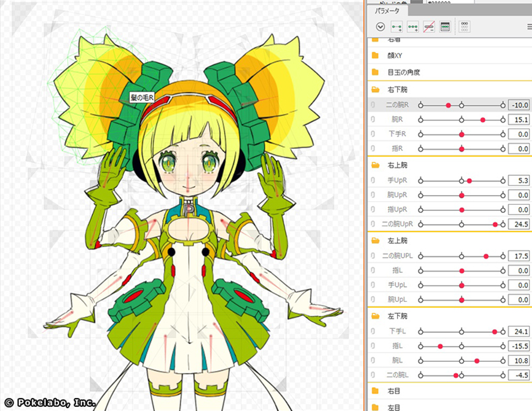
Task: Collapse the 右上腕 folder
Action: click(x=375, y=165)
